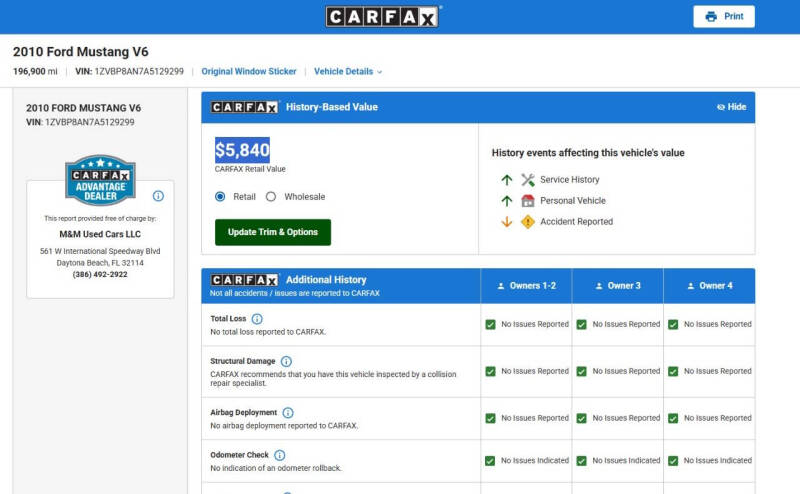Open the Original Window Sticker link
This screenshot has height=494, width=800.
pos(249,71)
